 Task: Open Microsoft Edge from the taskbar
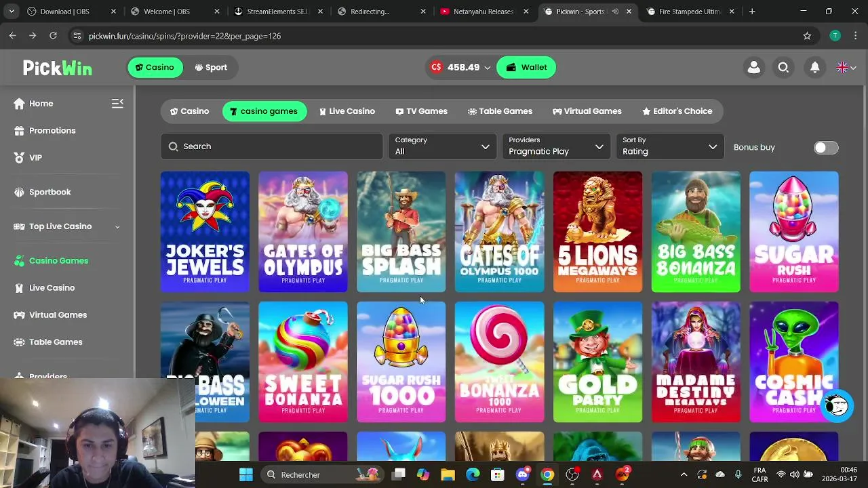[x=473, y=474]
